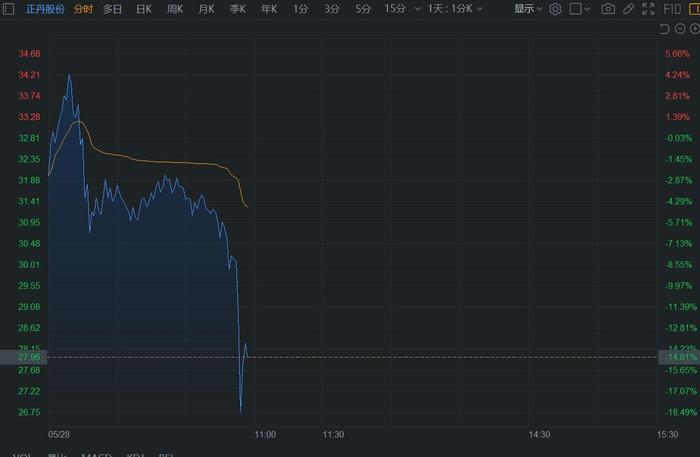Viewport: 700px width, 457px height.
Task: Click the current price label 27.96
Action: pyautogui.click(x=24, y=357)
